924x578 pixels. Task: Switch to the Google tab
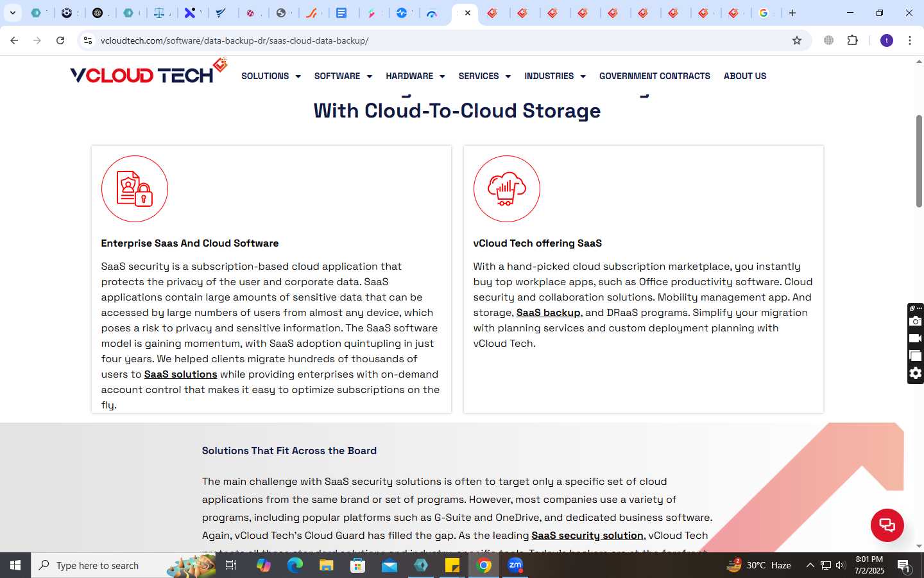click(763, 13)
